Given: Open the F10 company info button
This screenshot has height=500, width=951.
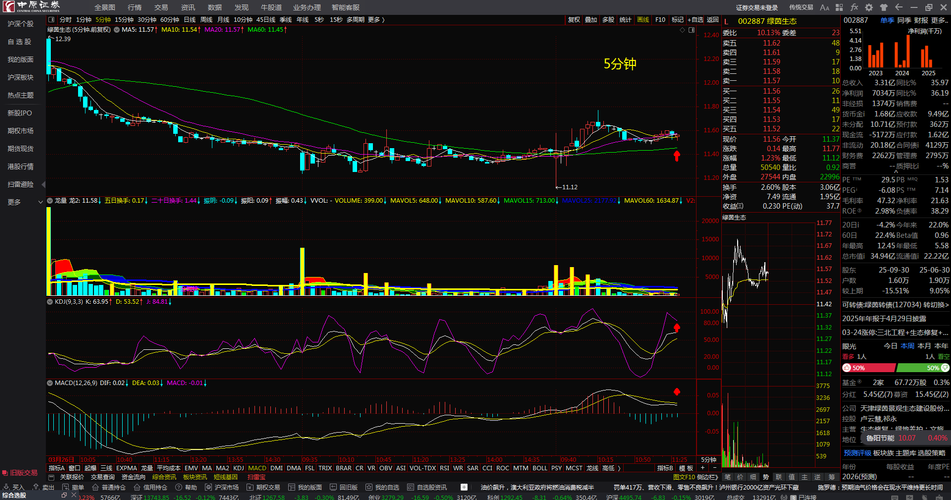Looking at the screenshot, I should [x=660, y=20].
